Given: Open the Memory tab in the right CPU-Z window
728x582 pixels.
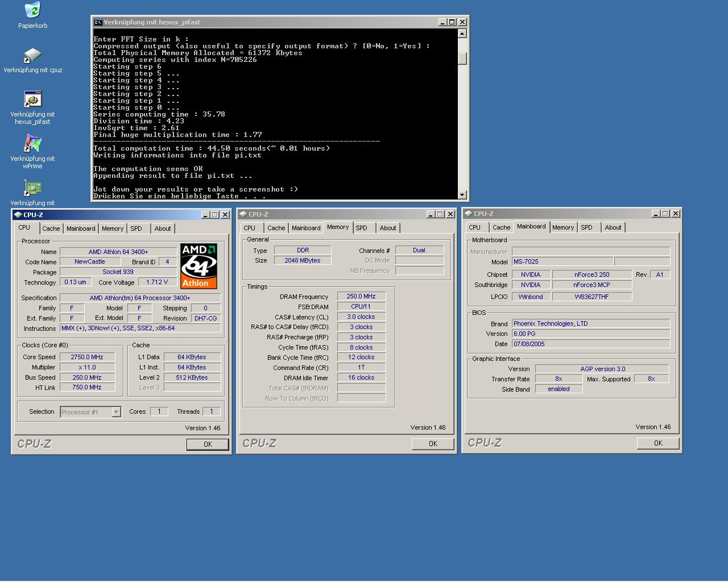Looking at the screenshot, I should tap(563, 227).
